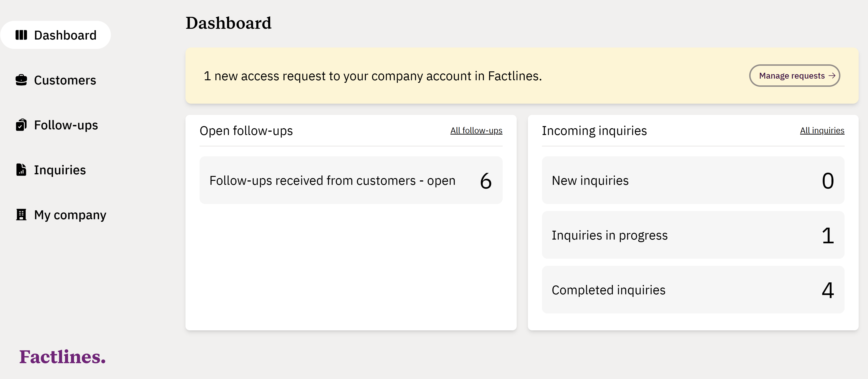Click the arrow icon in Manage requests
The height and width of the screenshot is (379, 868).
point(832,76)
